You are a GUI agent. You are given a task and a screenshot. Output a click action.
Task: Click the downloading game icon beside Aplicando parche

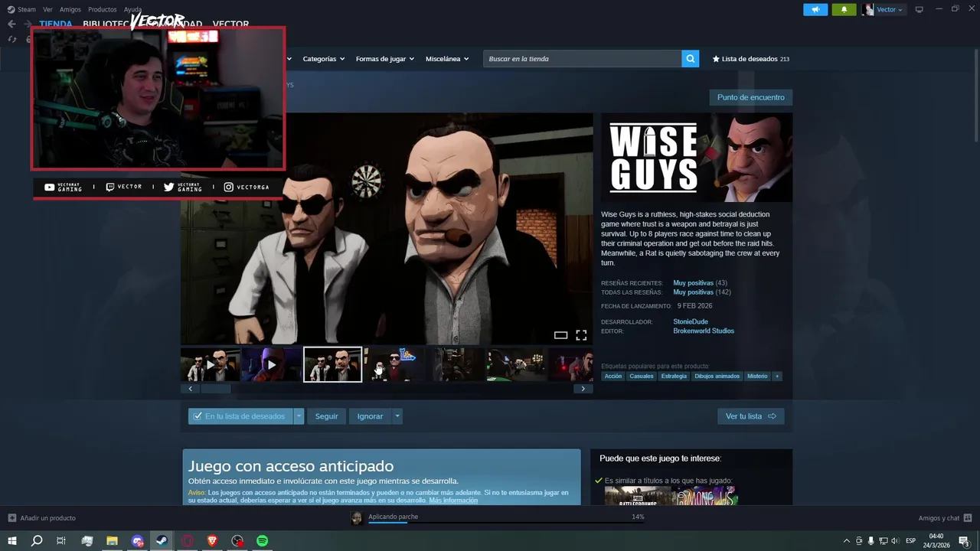(357, 519)
